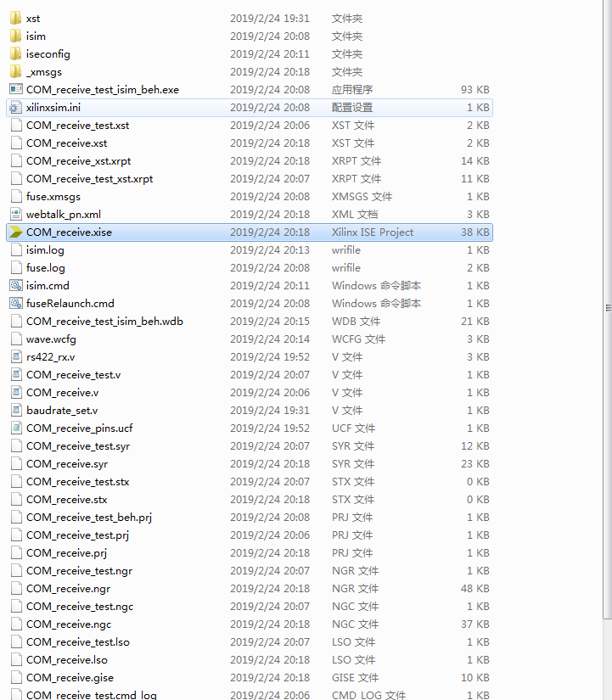Click the COM_receive.gise file icon
Screen dimensions: 612x700
[x=16, y=677]
